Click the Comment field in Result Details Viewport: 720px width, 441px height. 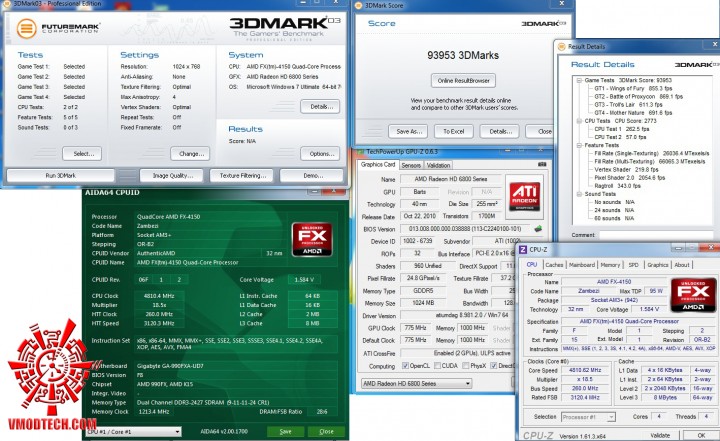click(x=659, y=235)
